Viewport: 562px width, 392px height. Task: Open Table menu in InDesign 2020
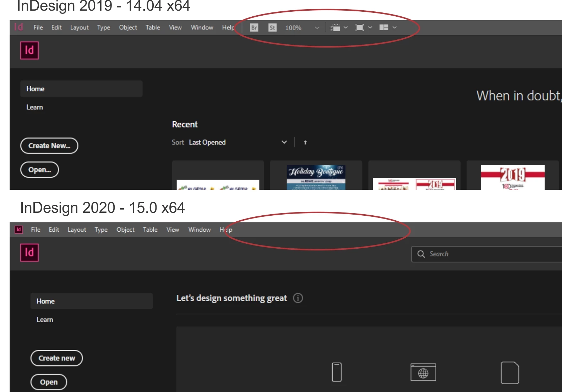150,230
